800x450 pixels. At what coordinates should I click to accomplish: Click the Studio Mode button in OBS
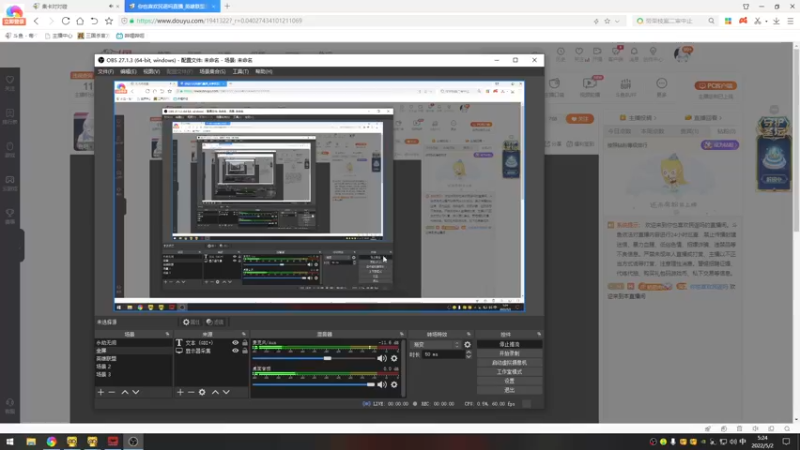pyautogui.click(x=509, y=372)
